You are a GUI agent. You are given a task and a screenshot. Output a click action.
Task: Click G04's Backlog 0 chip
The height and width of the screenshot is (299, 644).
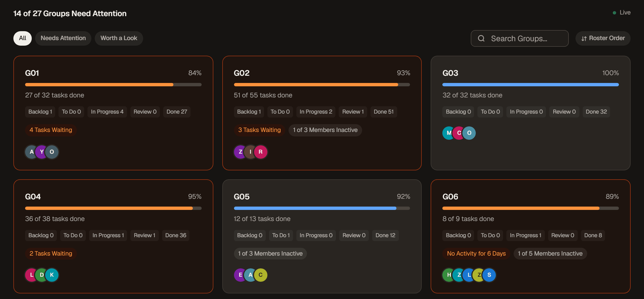click(x=41, y=235)
